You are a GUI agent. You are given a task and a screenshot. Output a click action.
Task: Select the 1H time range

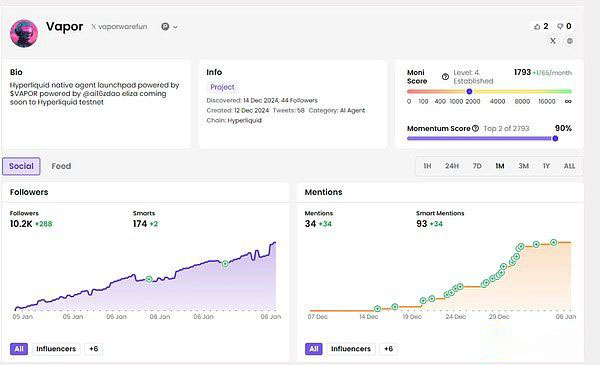pos(427,166)
